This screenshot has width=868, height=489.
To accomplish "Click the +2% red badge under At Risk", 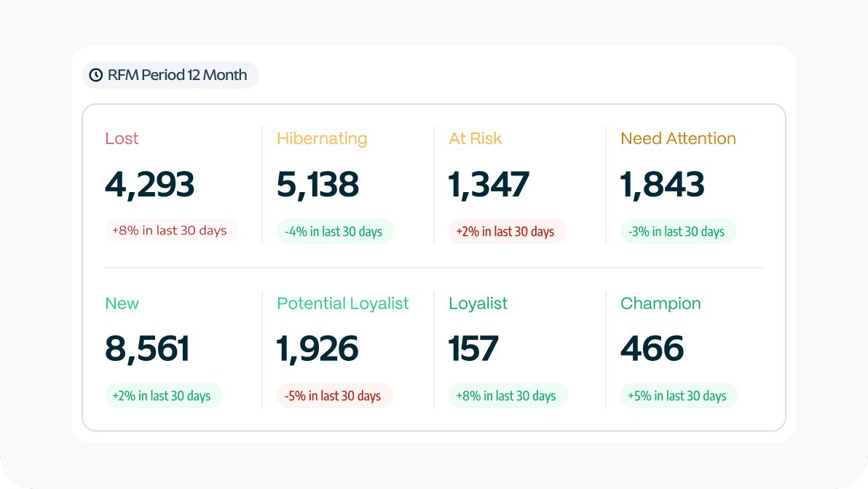I will [508, 231].
